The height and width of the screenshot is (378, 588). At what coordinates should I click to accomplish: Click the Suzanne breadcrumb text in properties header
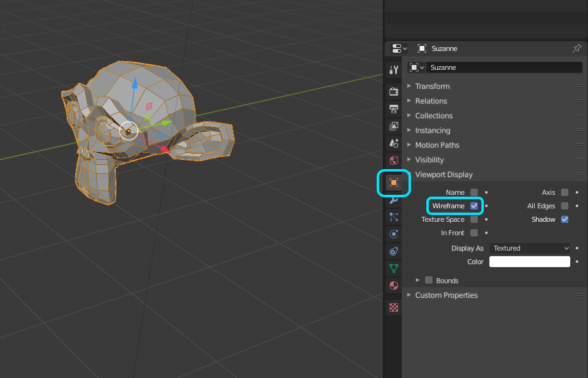[445, 48]
